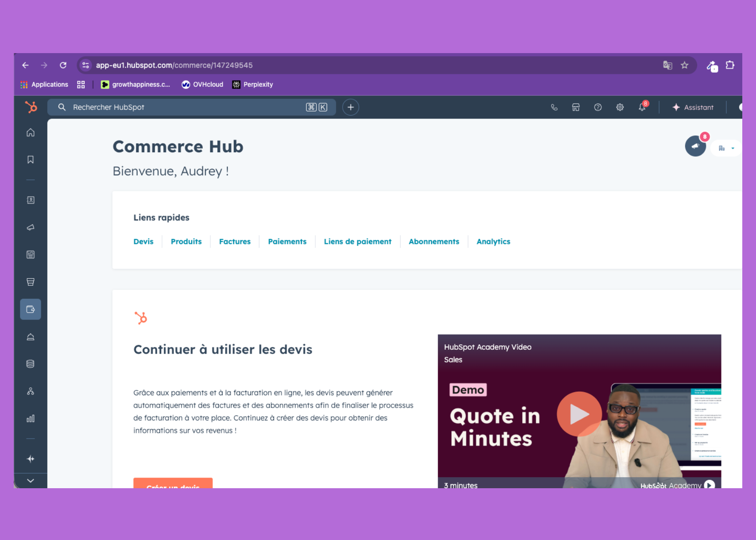Image resolution: width=756 pixels, height=540 pixels.
Task: Open the Devis quick link
Action: (x=143, y=241)
